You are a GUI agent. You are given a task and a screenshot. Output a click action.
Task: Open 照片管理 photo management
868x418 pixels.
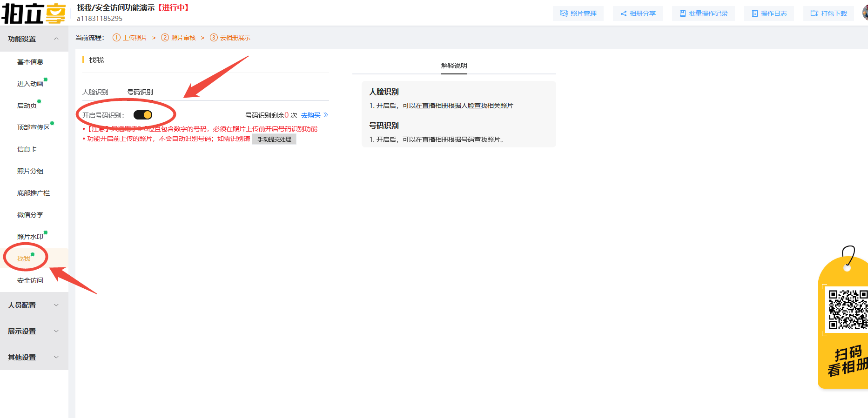click(x=578, y=13)
